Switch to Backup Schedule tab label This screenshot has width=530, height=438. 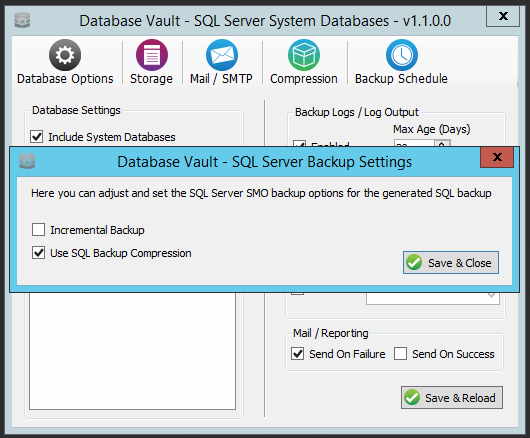click(x=401, y=79)
